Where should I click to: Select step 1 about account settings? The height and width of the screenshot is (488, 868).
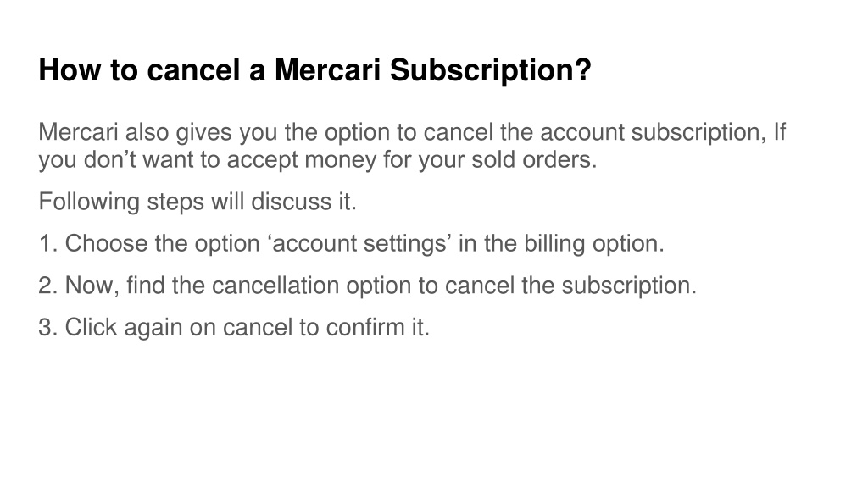tap(351, 244)
